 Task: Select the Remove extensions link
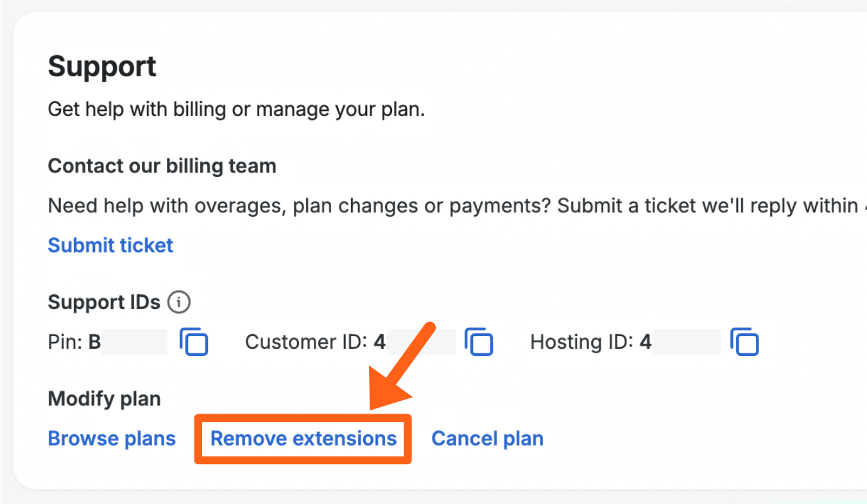(x=304, y=439)
